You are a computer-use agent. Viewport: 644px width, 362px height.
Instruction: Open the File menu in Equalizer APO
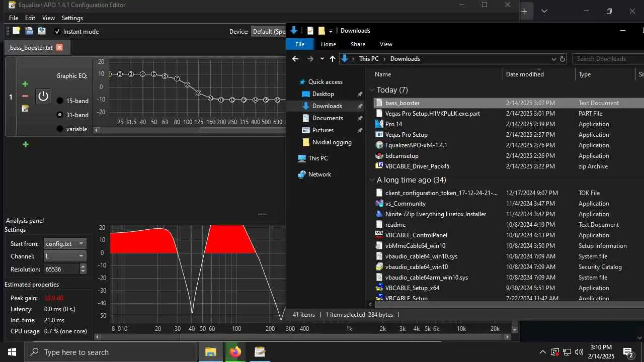pyautogui.click(x=14, y=18)
